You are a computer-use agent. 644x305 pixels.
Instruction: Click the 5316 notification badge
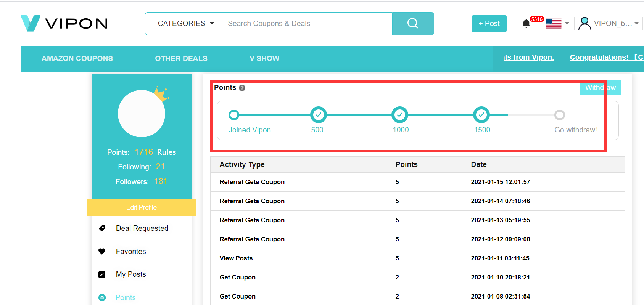point(537,19)
